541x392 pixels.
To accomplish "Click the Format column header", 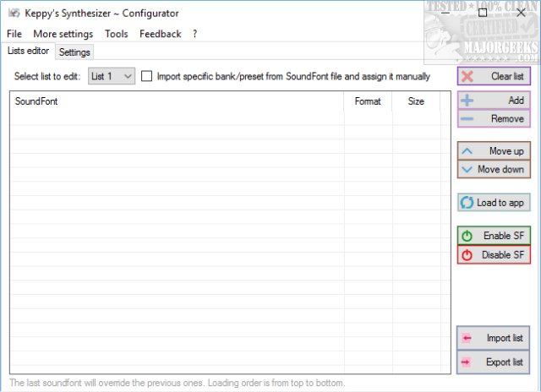I will tap(368, 101).
